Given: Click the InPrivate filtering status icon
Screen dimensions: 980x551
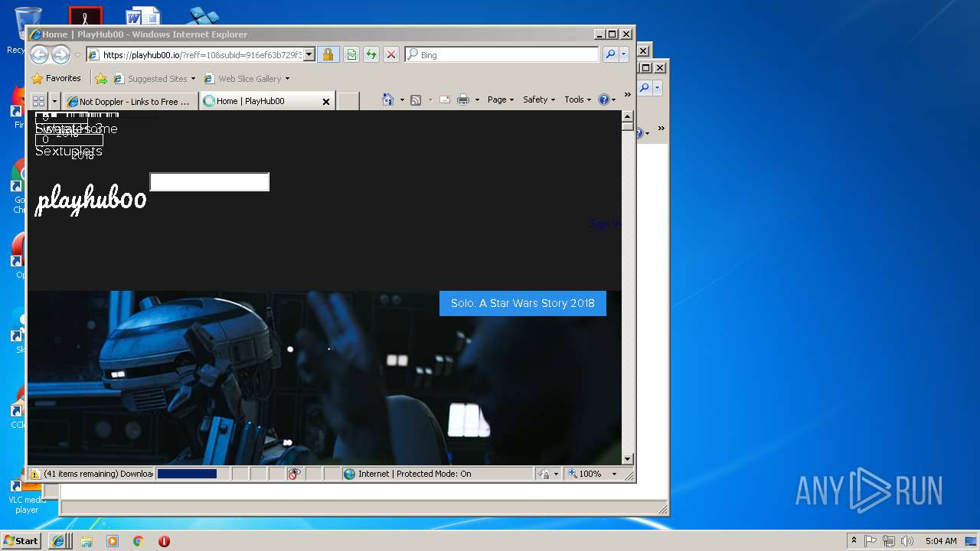Looking at the screenshot, I should tap(295, 474).
